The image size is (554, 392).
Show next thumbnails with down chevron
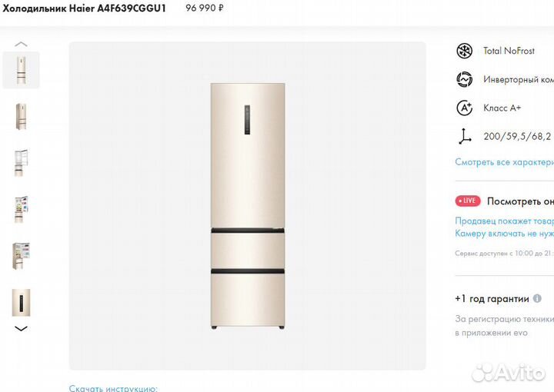click(x=21, y=328)
